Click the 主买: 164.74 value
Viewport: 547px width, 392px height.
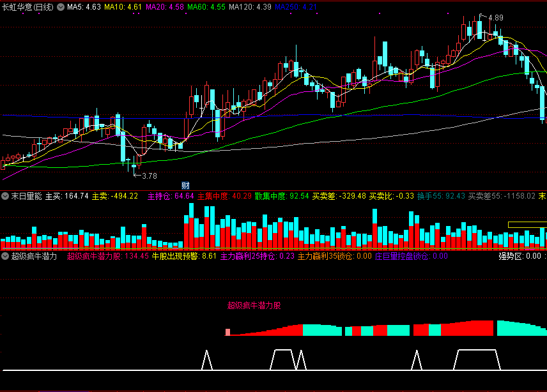(67, 196)
